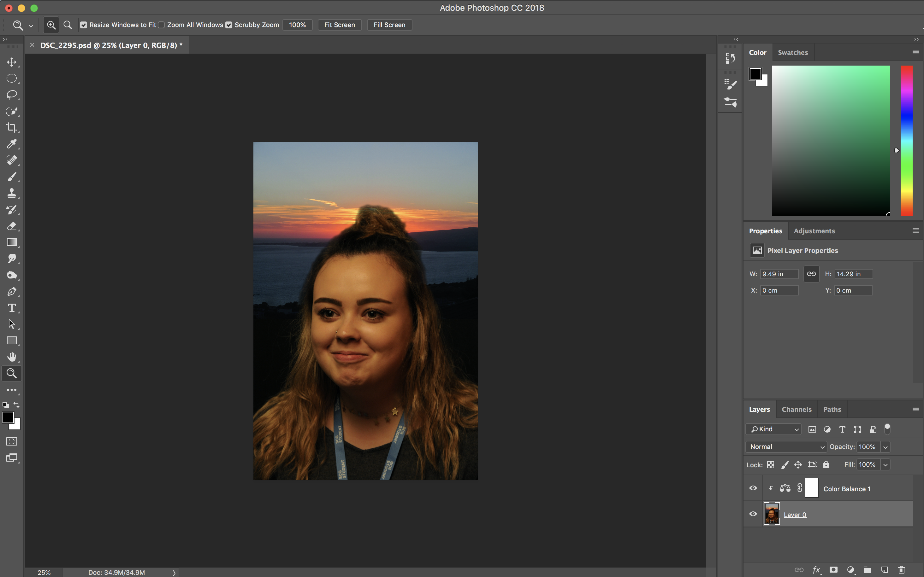Select the Clone Stamp tool
Viewport: 924px width, 577px height.
11,193
